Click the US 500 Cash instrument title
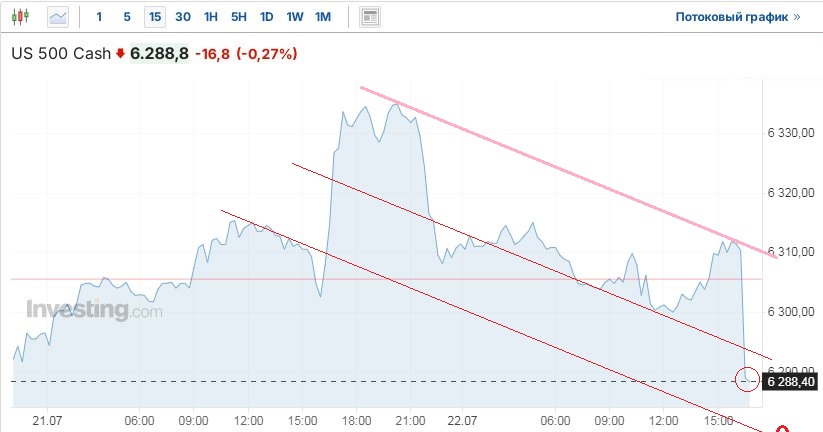823x432 pixels. coord(59,54)
